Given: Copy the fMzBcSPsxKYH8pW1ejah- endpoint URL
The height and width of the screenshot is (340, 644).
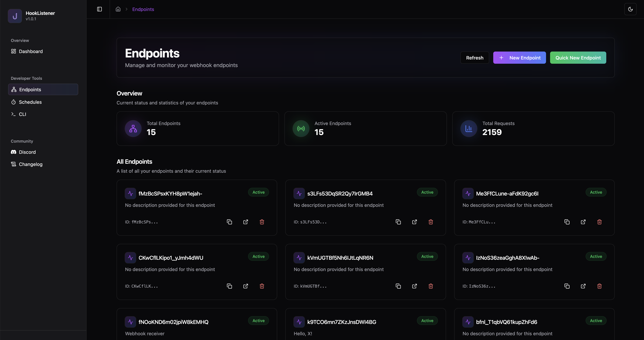Looking at the screenshot, I should pos(229,222).
